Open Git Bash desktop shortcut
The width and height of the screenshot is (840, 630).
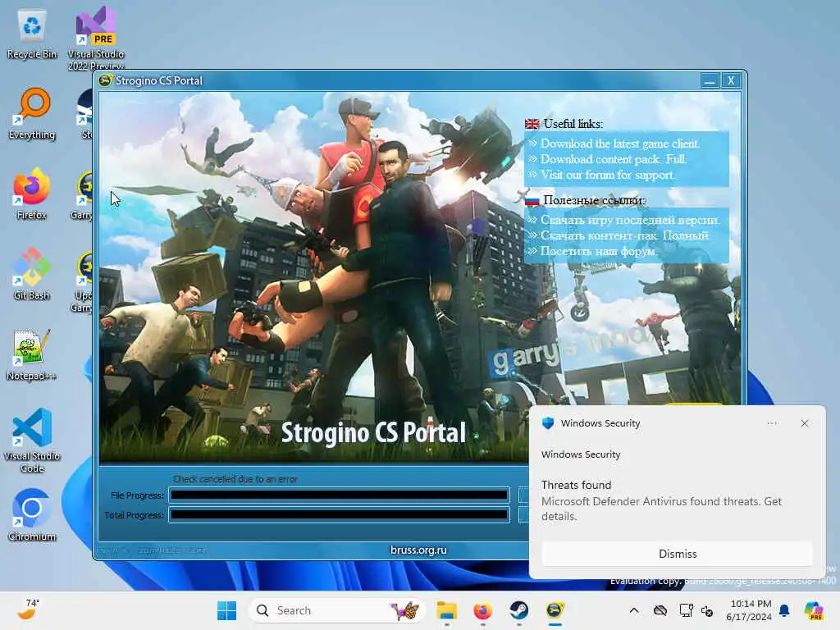[x=32, y=274]
